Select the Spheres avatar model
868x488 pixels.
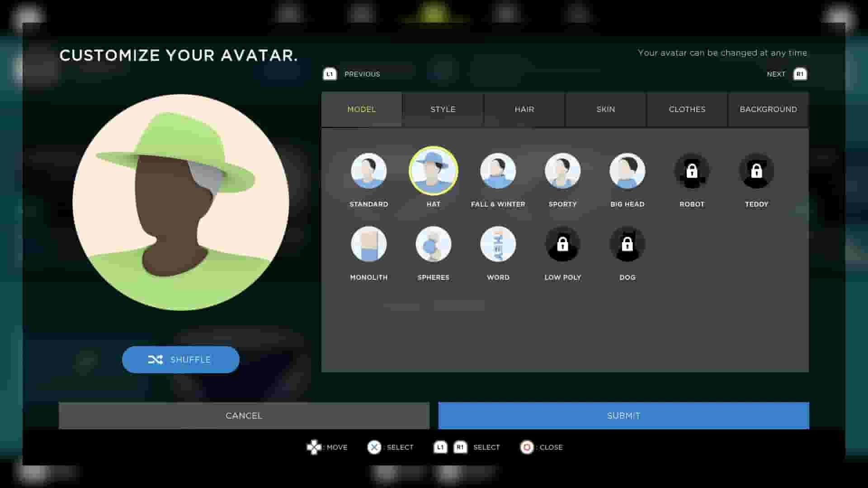coord(434,244)
